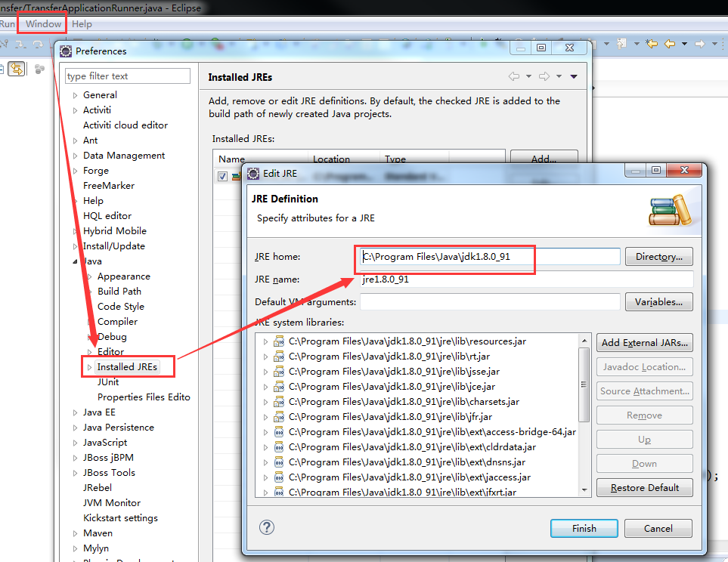Select the JUnit tree item
Image resolution: width=728 pixels, height=562 pixels.
[x=108, y=382]
